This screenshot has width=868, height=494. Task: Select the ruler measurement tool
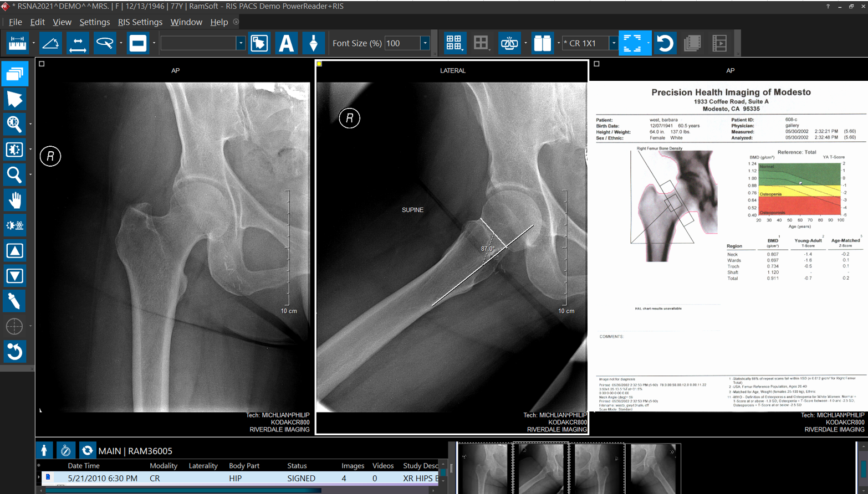17,43
